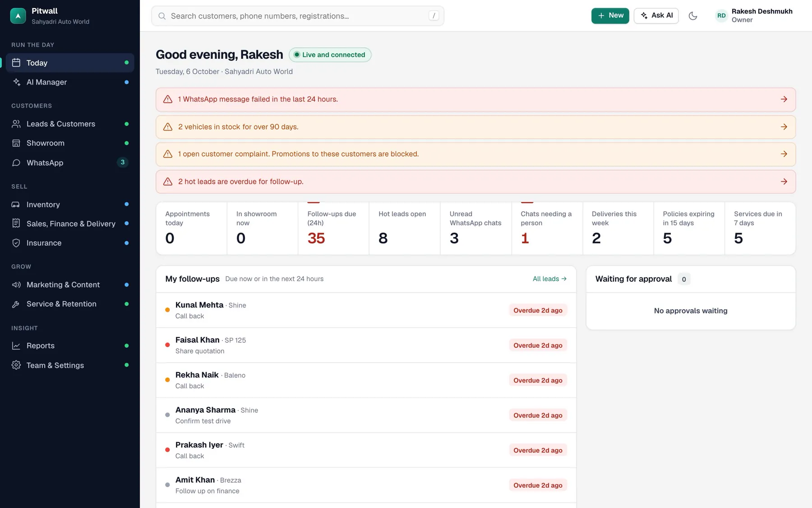Open Prakash Iyer Swift follow-up
This screenshot has height=508, width=812.
(366, 450)
